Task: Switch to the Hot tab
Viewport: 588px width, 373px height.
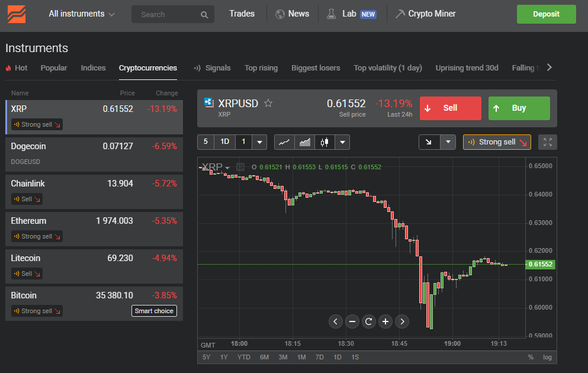Action: (x=17, y=68)
